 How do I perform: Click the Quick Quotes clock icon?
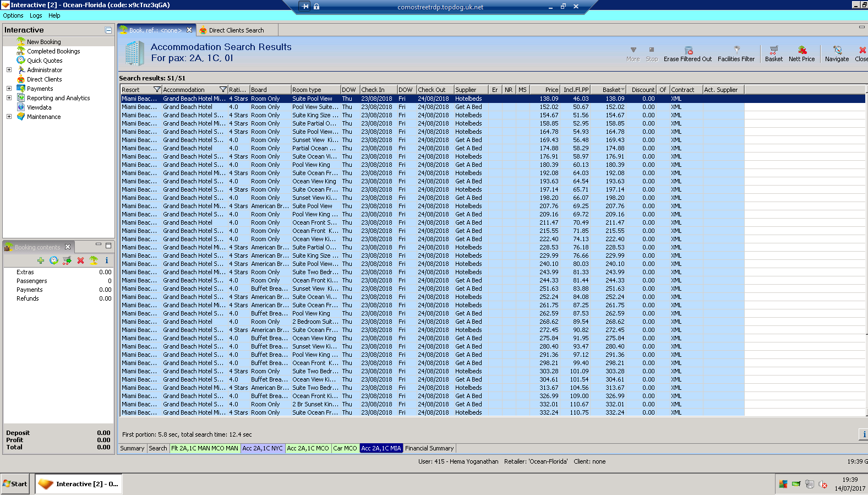21,60
